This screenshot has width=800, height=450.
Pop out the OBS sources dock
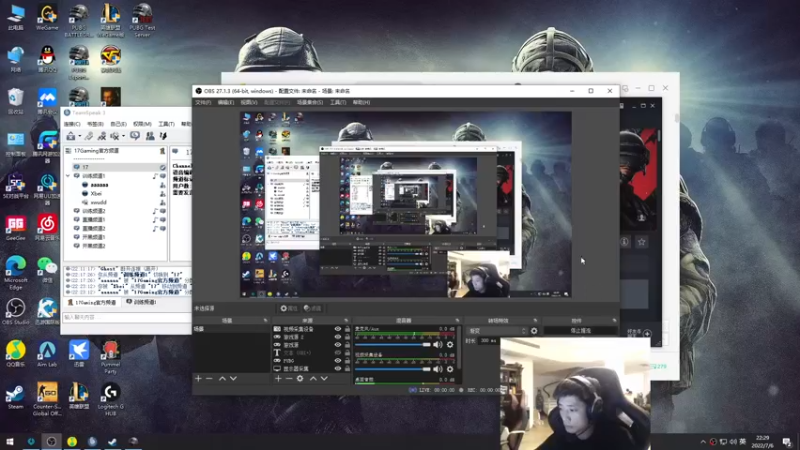click(x=346, y=320)
